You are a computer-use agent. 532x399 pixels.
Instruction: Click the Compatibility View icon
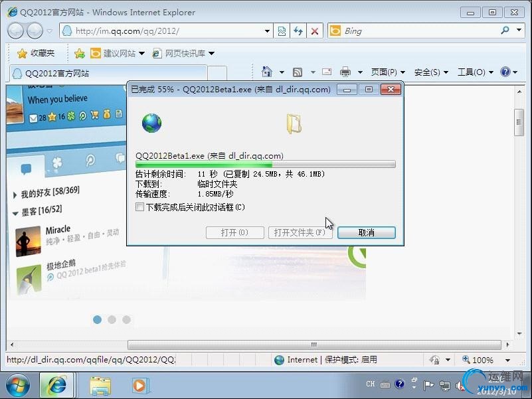click(x=282, y=31)
